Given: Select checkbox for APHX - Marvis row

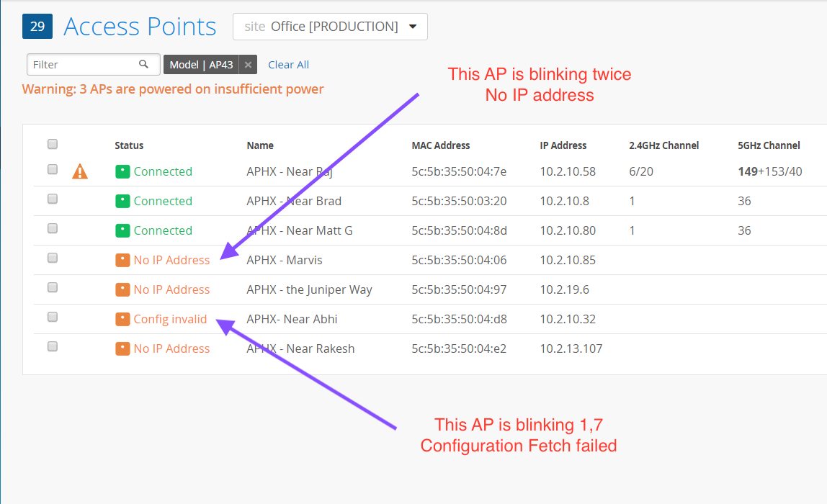Looking at the screenshot, I should (53, 258).
